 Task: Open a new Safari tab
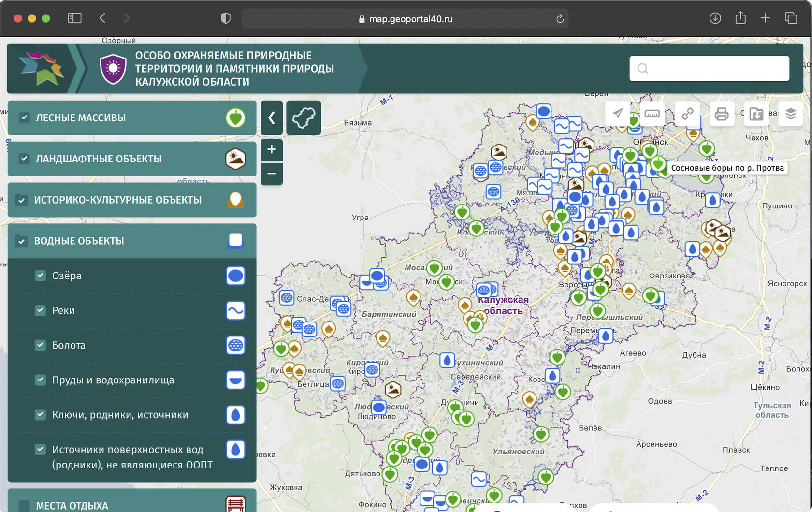coord(765,18)
